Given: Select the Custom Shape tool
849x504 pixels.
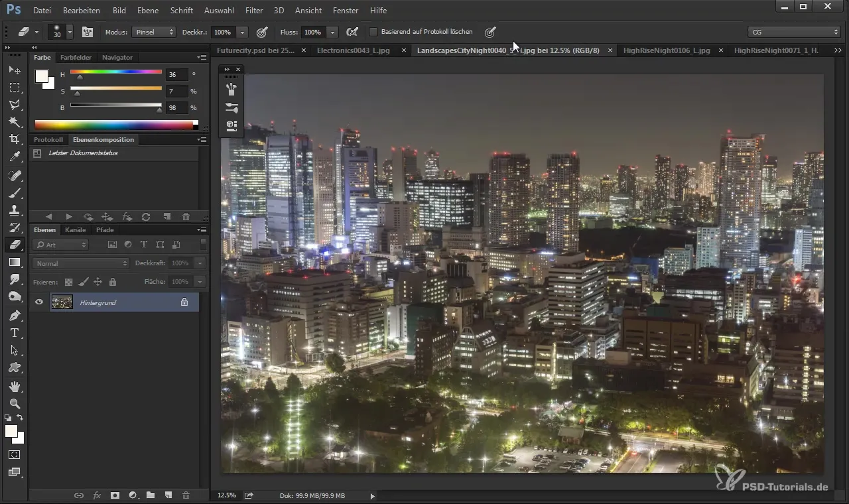Looking at the screenshot, I should (x=15, y=367).
